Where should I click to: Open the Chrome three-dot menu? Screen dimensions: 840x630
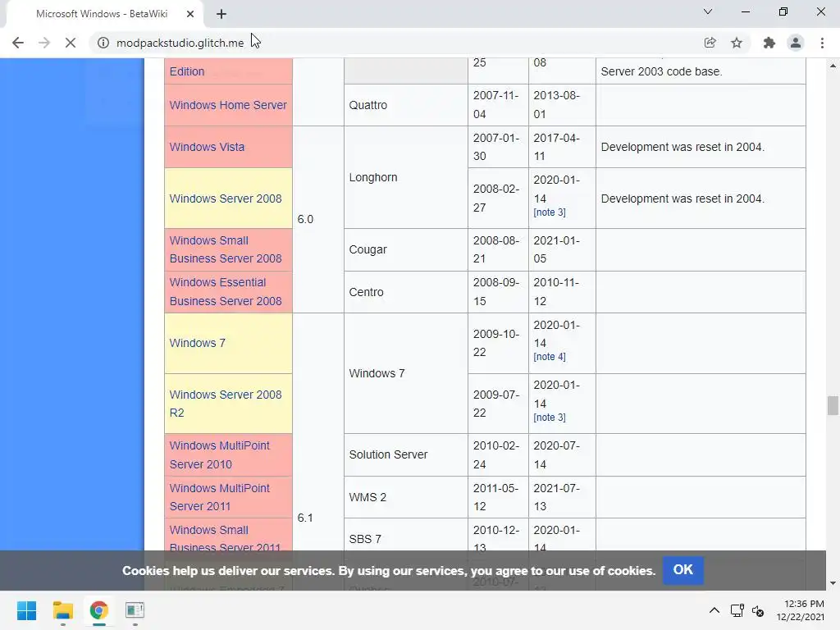[822, 43]
